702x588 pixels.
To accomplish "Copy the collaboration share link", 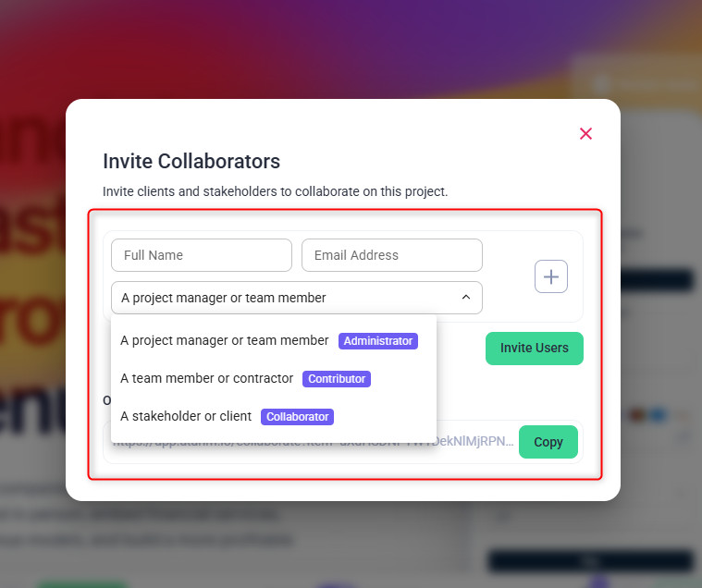I will pos(548,442).
